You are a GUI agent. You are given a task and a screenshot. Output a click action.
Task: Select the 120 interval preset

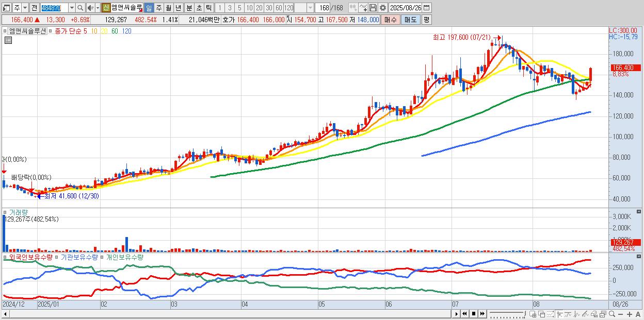[288, 8]
